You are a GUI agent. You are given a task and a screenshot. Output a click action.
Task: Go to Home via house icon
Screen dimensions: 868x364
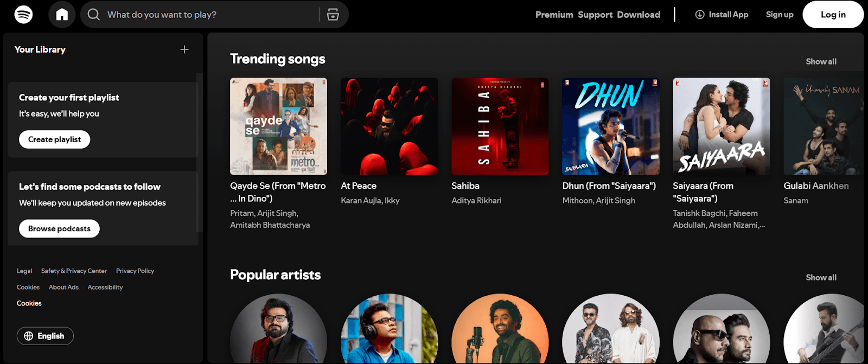[62, 14]
